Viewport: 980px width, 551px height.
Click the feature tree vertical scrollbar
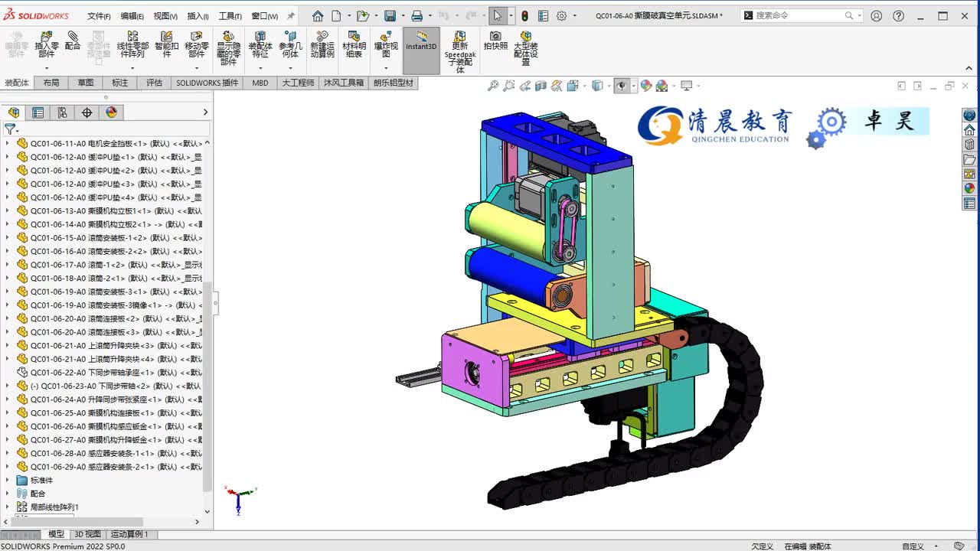[207, 387]
